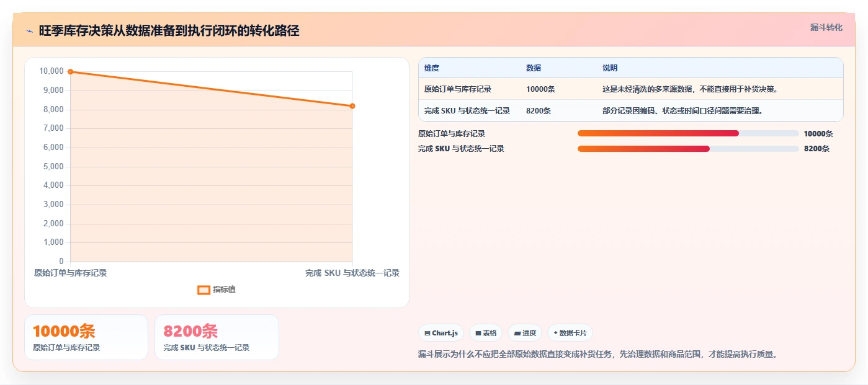The height and width of the screenshot is (385, 868).
Task: Click the 原始订单与库存记录 progress bar
Action: (688, 133)
